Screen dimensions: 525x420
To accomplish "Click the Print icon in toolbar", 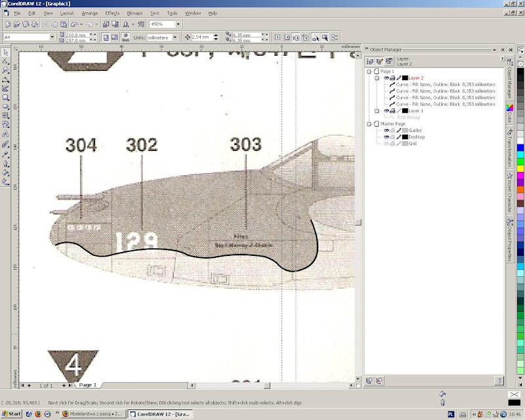I will click(x=35, y=24).
